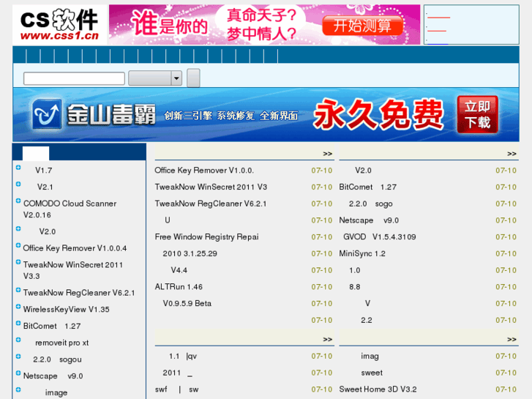Open V0.9.5.9 Beta entry
The width and height of the screenshot is (532, 399).
point(187,304)
